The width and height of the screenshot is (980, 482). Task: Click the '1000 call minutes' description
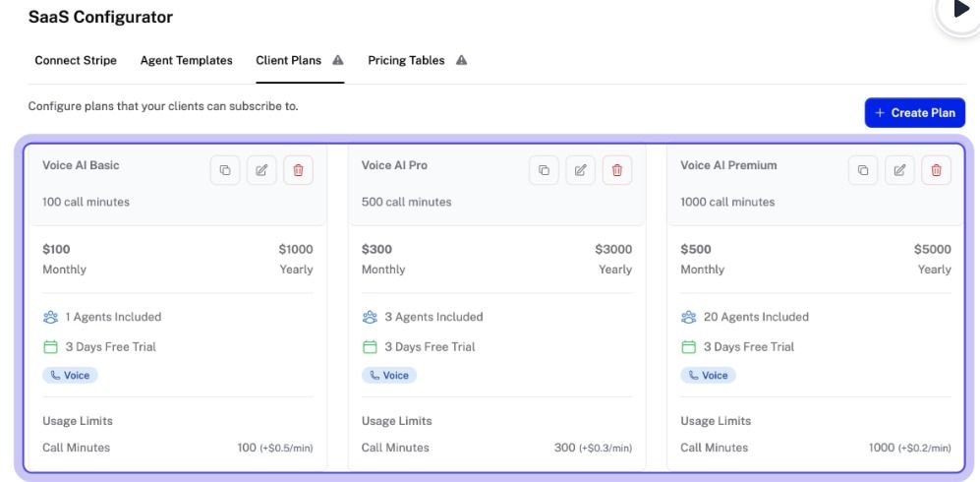pos(727,202)
